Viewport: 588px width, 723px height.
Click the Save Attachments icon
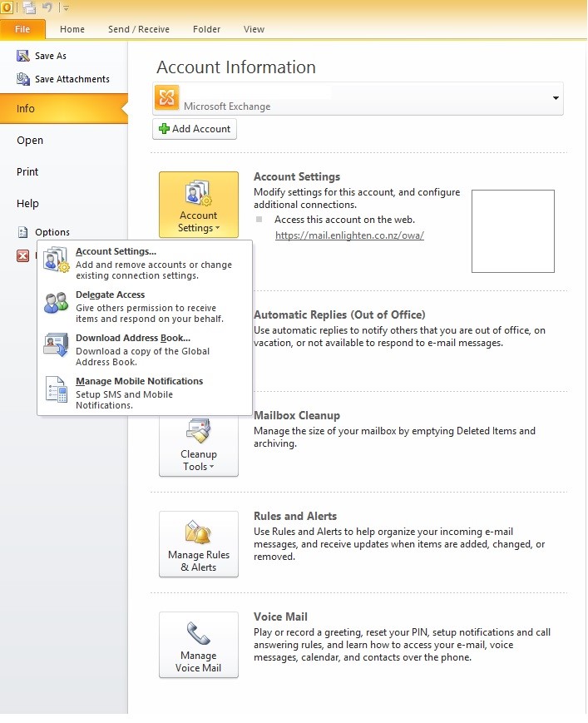pos(23,79)
